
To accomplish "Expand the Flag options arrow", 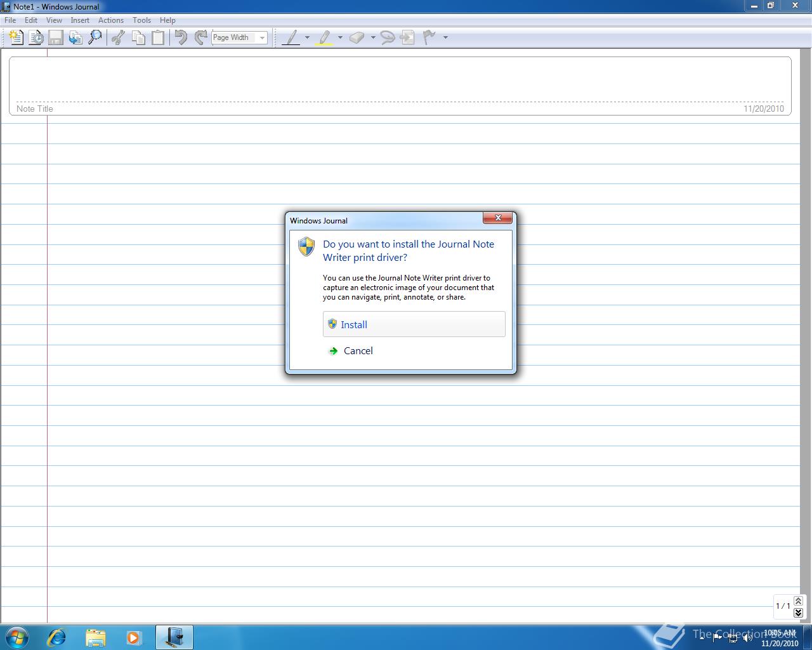I will pos(445,37).
